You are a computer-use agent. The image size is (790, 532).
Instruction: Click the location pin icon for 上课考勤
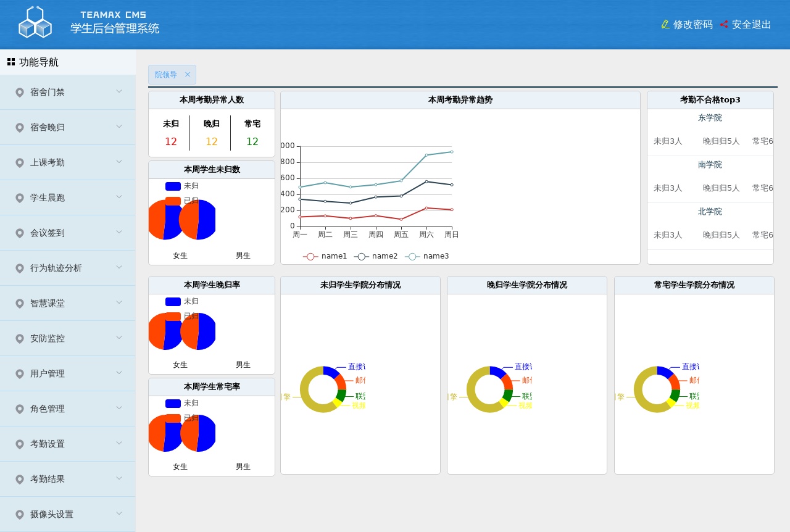click(x=20, y=163)
